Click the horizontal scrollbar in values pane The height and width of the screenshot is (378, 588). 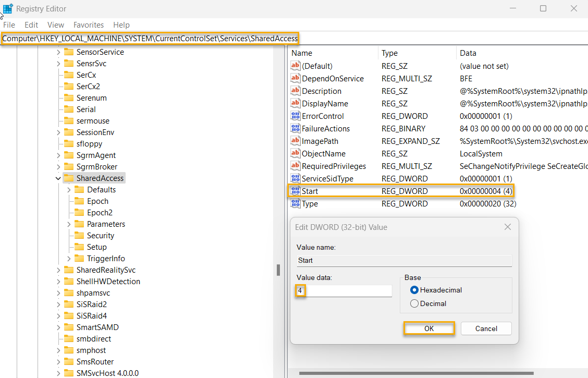(417, 373)
